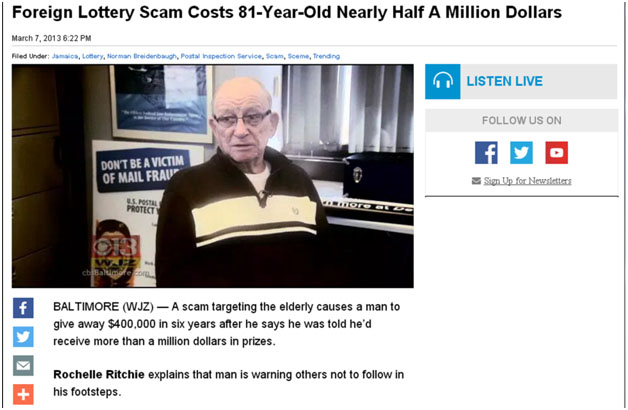Screen dimensions: 628x410
Task: Share article via Twitter side button
Action: [23, 337]
